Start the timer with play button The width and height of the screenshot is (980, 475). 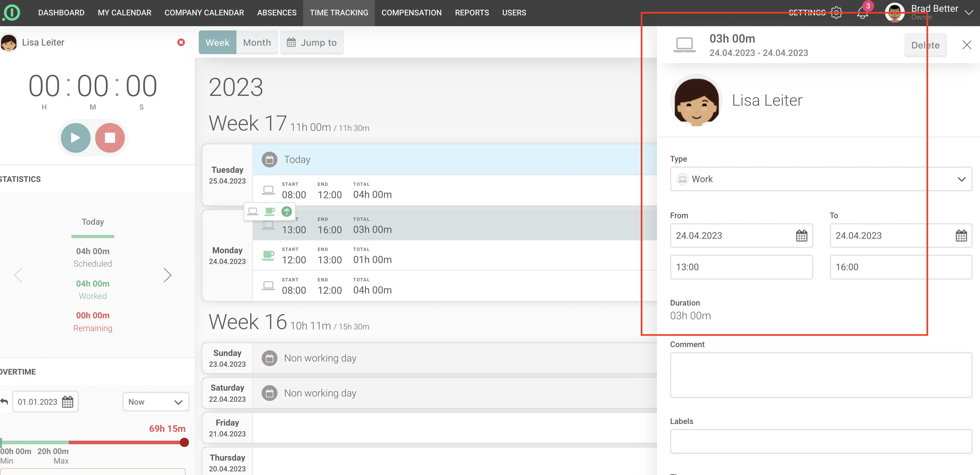tap(75, 138)
